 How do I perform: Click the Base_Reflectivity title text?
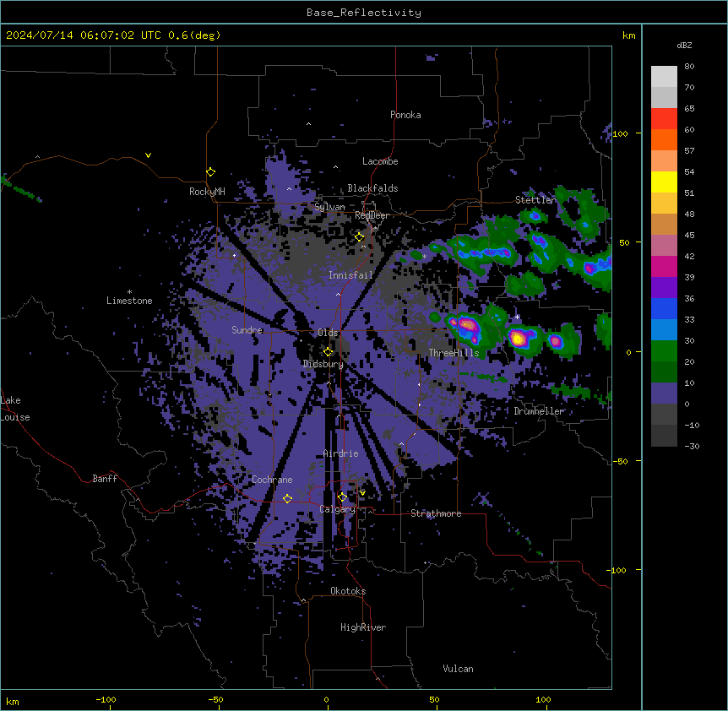[x=364, y=13]
